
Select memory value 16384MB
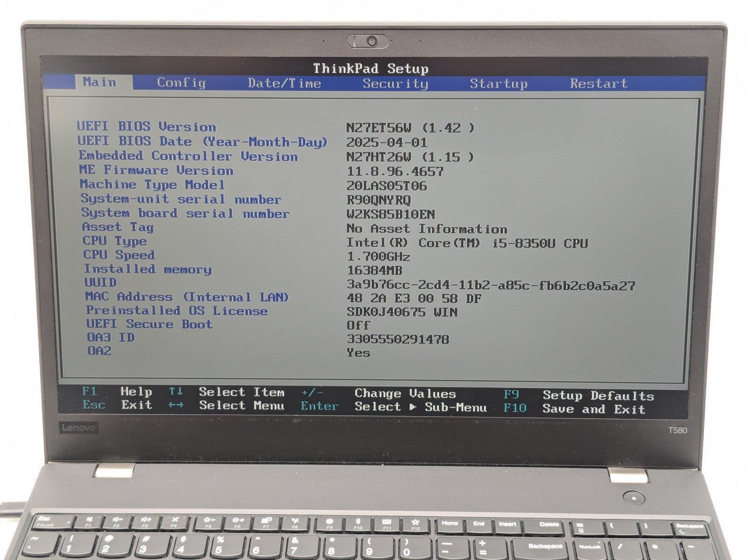(x=374, y=270)
